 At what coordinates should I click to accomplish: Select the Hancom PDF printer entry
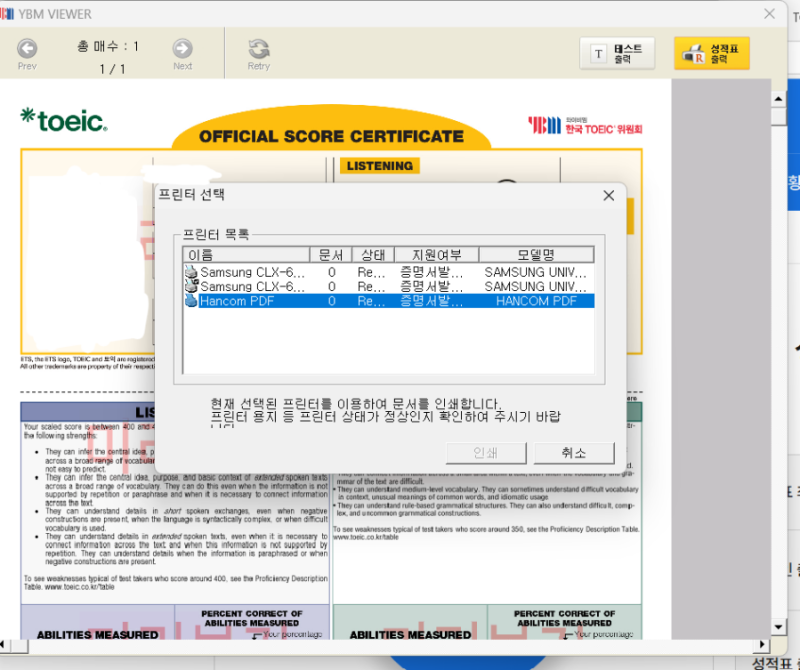pyautogui.click(x=389, y=301)
